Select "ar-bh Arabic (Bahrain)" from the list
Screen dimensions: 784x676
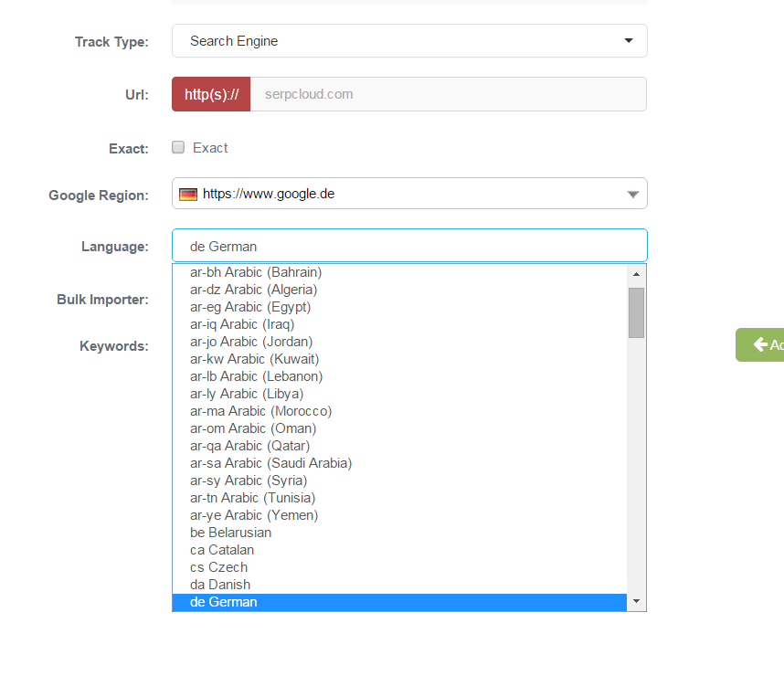256,272
